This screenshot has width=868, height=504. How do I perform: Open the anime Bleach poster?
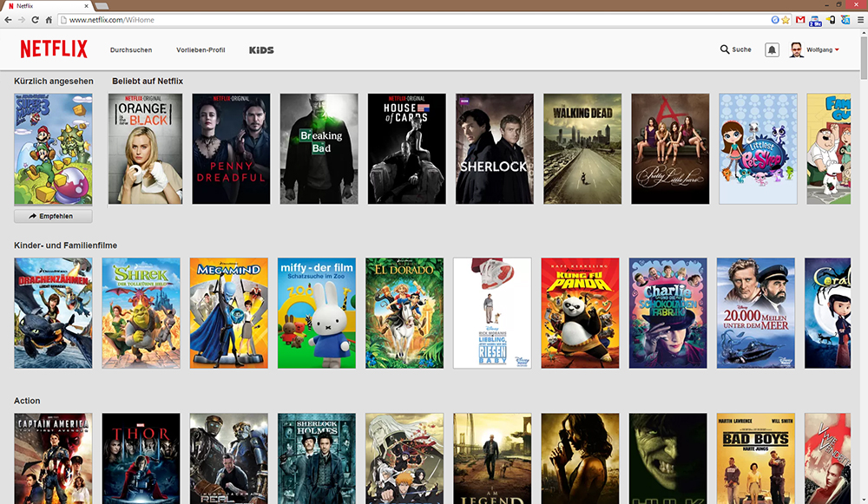[x=404, y=459]
